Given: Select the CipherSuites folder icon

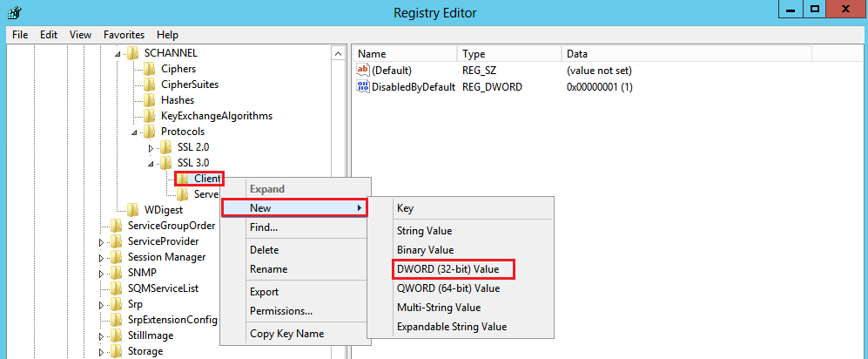Looking at the screenshot, I should [x=150, y=85].
